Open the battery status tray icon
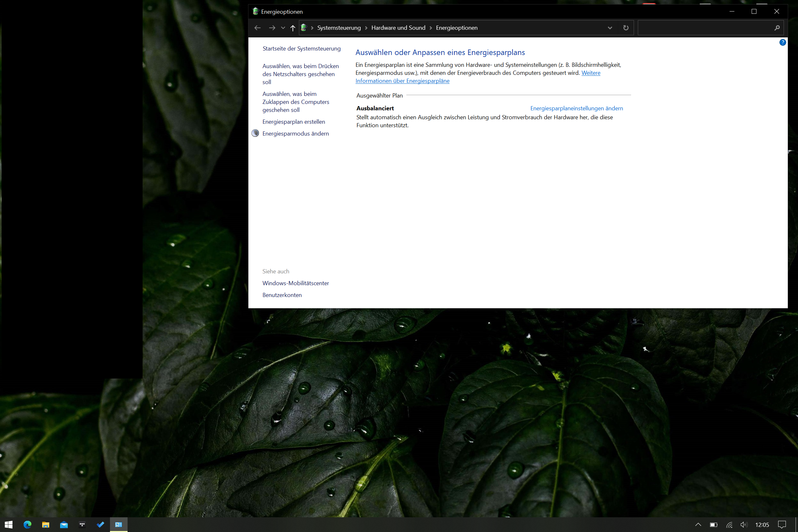Viewport: 798px width, 532px height. [714, 525]
